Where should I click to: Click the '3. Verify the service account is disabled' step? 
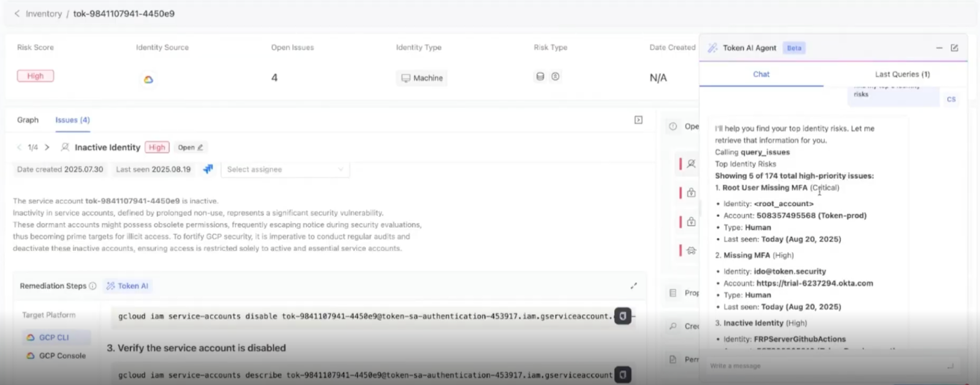196,348
